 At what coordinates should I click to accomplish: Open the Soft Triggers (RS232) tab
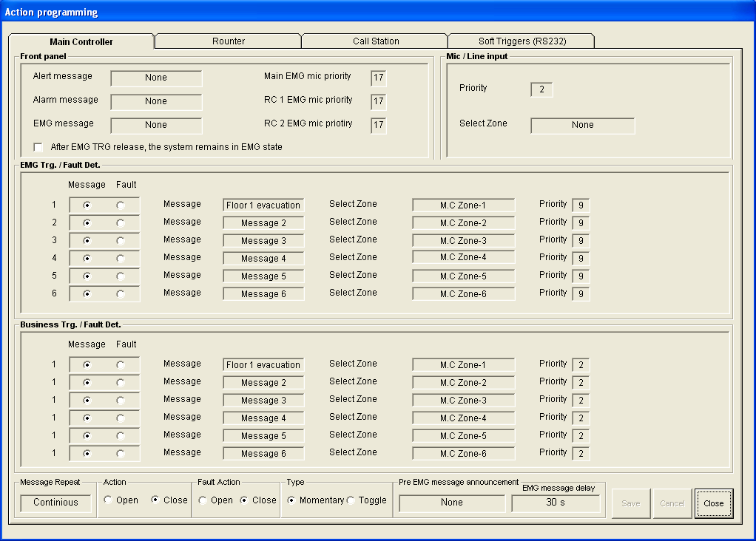522,41
